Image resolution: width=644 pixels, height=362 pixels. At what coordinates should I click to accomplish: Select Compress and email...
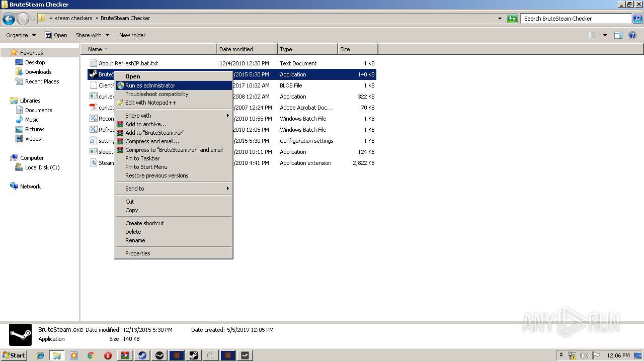click(x=174, y=141)
